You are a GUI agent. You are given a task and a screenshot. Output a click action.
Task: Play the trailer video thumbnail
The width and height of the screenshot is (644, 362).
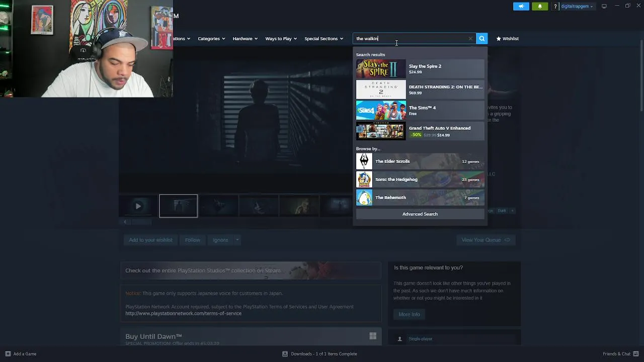(x=138, y=206)
